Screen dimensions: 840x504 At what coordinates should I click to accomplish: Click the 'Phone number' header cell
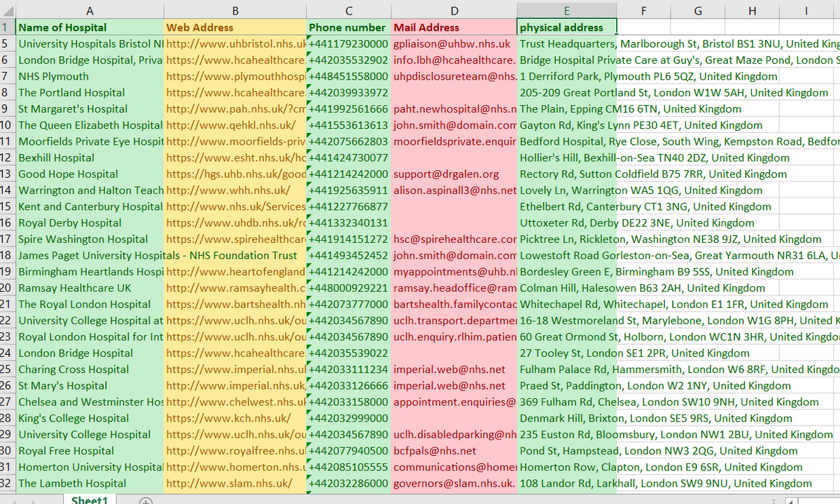point(349,27)
